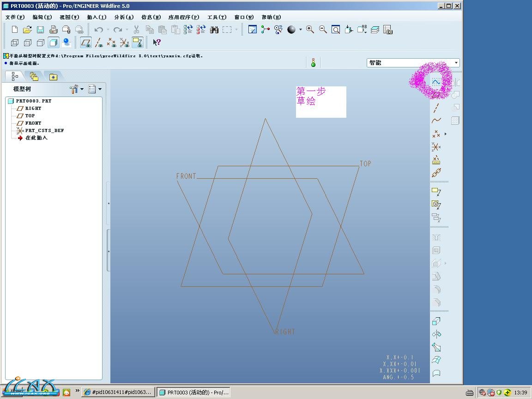The height and width of the screenshot is (399, 532).
Task: Click the Revolve tool icon
Action: point(436,334)
